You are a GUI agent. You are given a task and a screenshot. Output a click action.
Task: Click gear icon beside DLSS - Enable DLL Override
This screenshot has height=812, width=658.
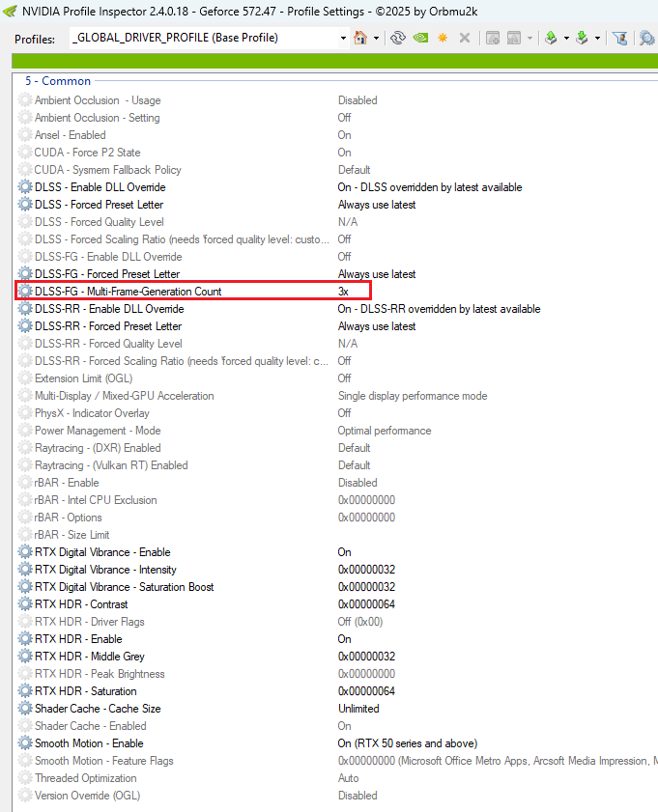(x=25, y=187)
